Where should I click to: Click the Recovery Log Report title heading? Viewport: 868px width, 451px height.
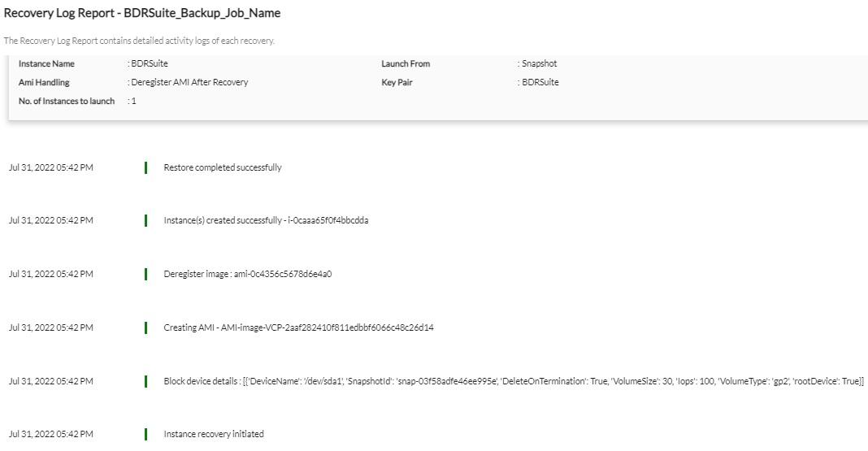tap(141, 13)
